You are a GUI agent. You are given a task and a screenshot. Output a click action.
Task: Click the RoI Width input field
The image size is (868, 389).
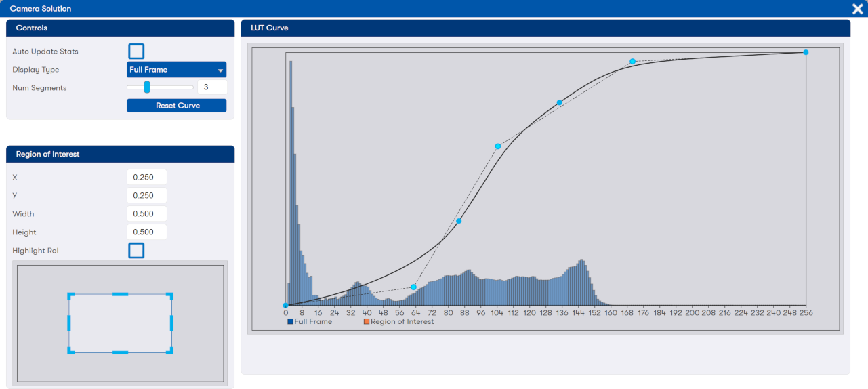(146, 213)
